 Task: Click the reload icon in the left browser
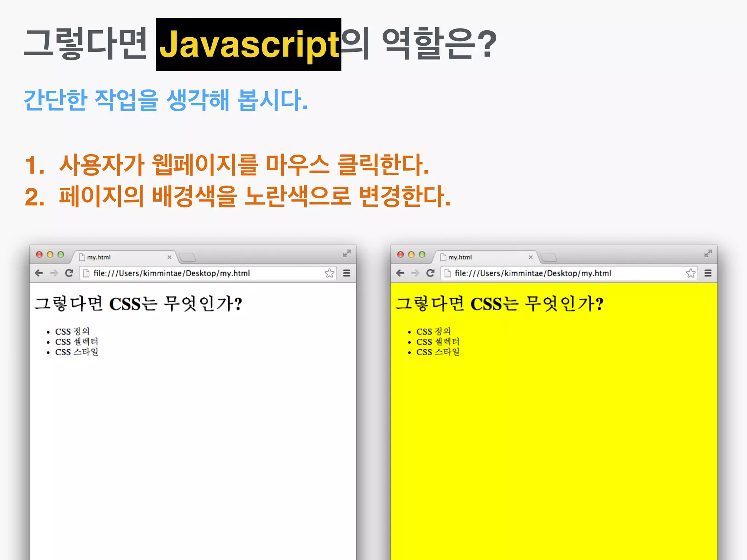click(x=69, y=273)
